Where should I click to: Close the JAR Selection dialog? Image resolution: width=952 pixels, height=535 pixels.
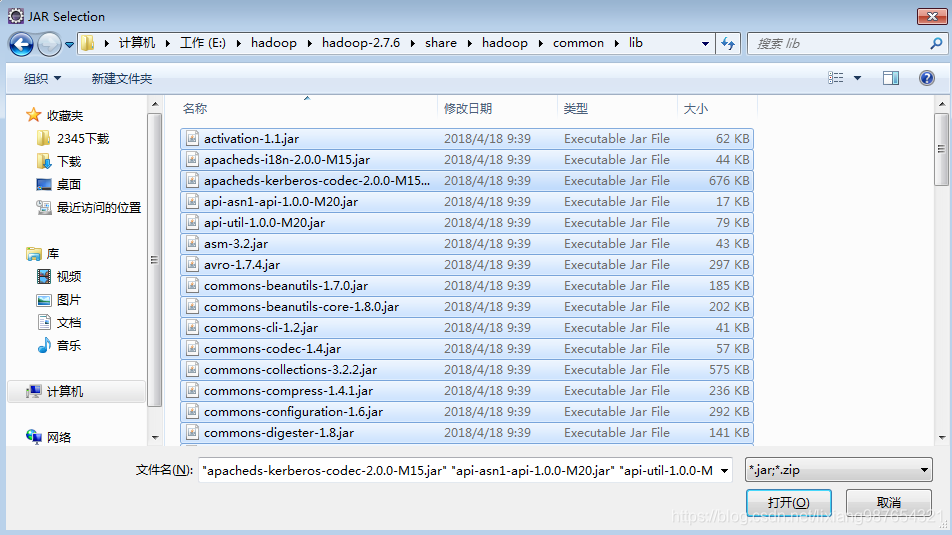(x=931, y=16)
